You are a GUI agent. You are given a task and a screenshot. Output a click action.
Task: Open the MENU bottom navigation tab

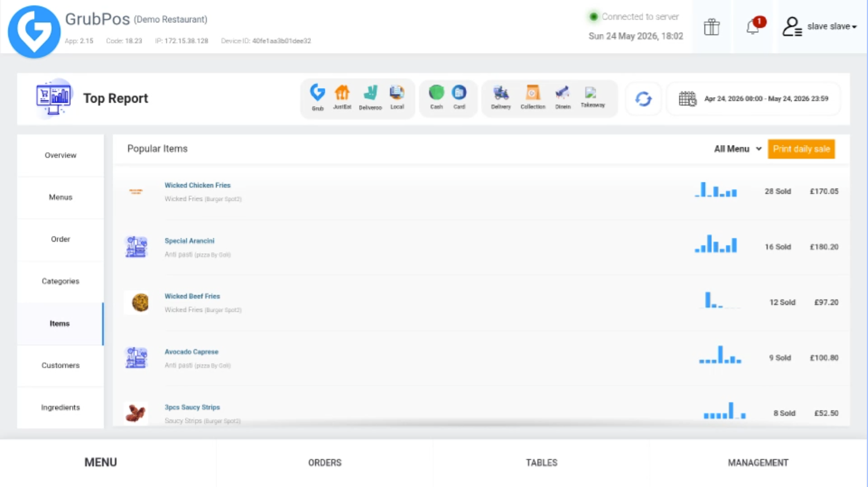click(101, 462)
